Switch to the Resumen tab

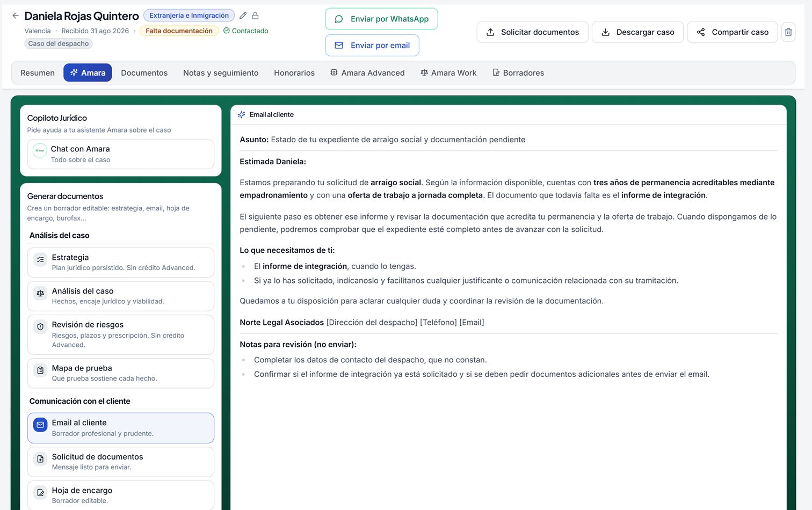38,73
